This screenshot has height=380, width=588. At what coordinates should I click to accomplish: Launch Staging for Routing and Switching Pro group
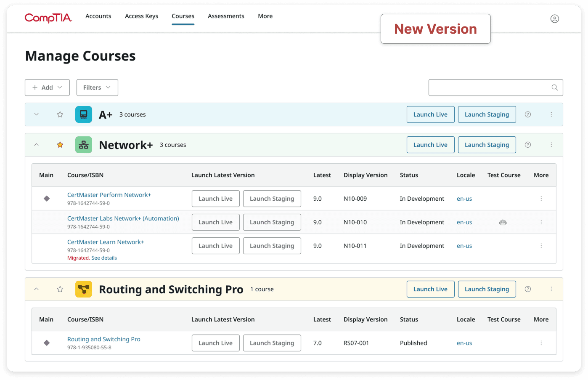point(487,289)
